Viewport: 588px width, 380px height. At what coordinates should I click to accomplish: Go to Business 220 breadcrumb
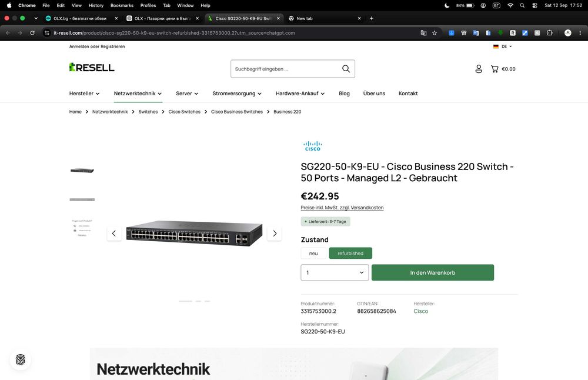click(x=287, y=112)
